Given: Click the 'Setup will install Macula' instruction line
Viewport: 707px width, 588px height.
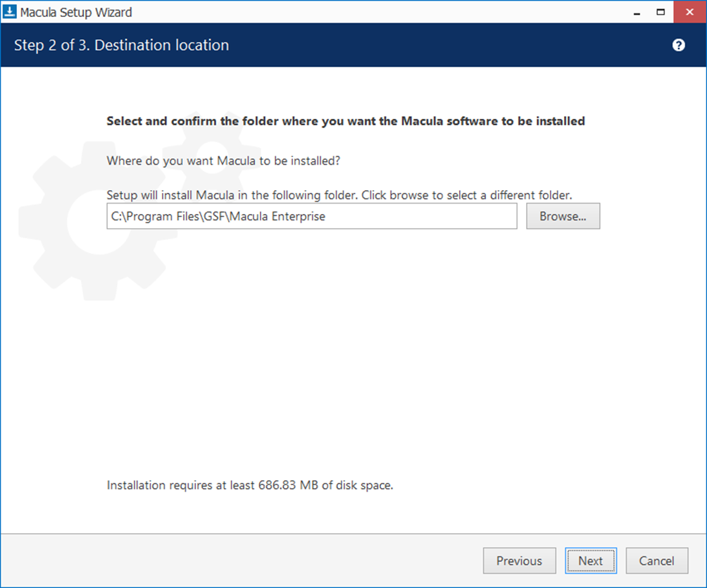Looking at the screenshot, I should [338, 195].
